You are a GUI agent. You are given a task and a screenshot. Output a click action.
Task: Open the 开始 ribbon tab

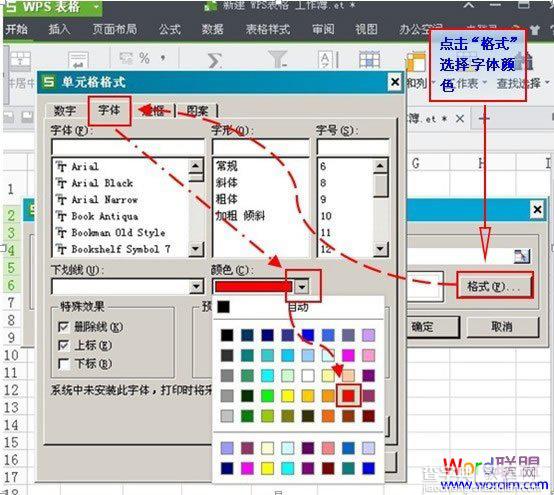click(x=16, y=29)
